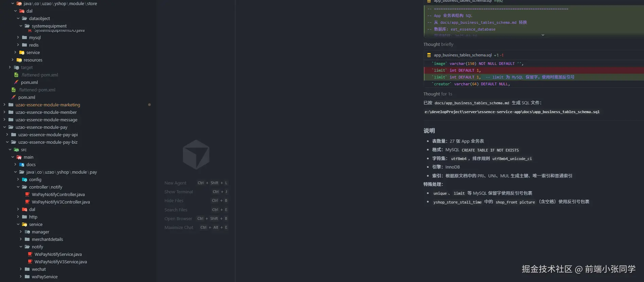This screenshot has width=644, height=282.
Task: Click the redis folder icon
Action: pos(24,45)
